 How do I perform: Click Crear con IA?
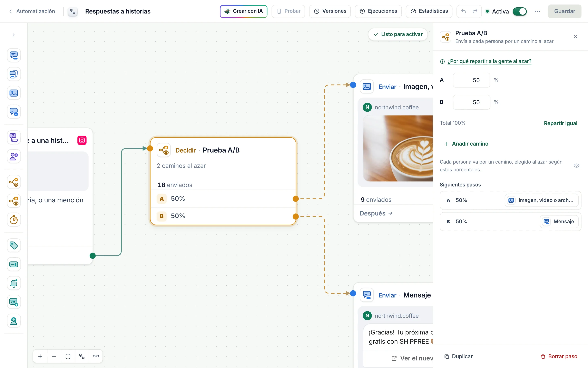click(243, 11)
